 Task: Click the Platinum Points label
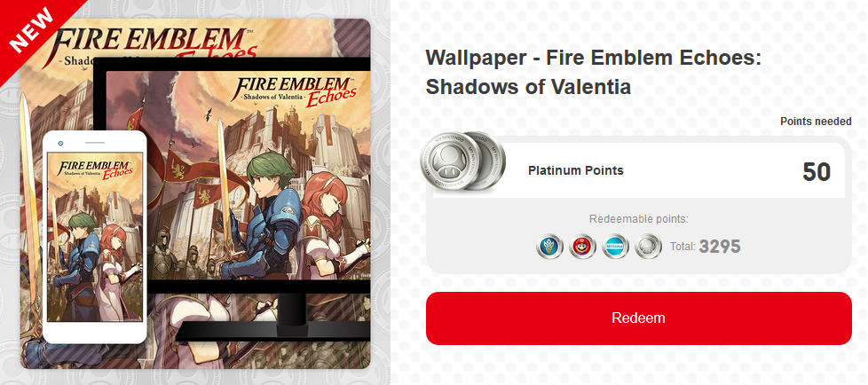[576, 170]
